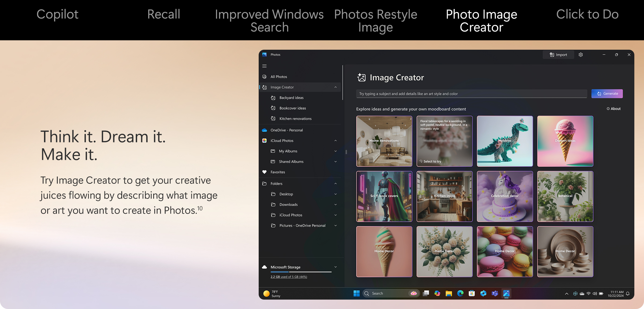The height and width of the screenshot is (309, 644).
Task: Open the Sci-fi book covers thumbnail
Action: point(384,196)
